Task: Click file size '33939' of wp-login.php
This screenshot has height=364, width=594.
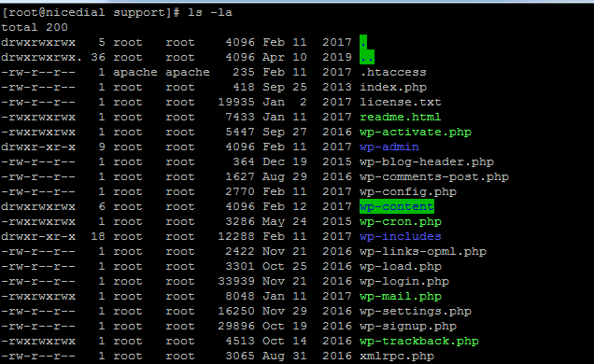Action: tap(236, 282)
